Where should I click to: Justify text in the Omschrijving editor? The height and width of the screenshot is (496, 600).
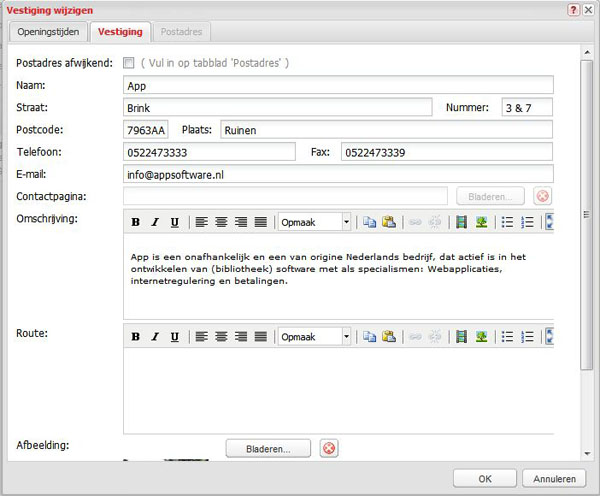[x=261, y=222]
